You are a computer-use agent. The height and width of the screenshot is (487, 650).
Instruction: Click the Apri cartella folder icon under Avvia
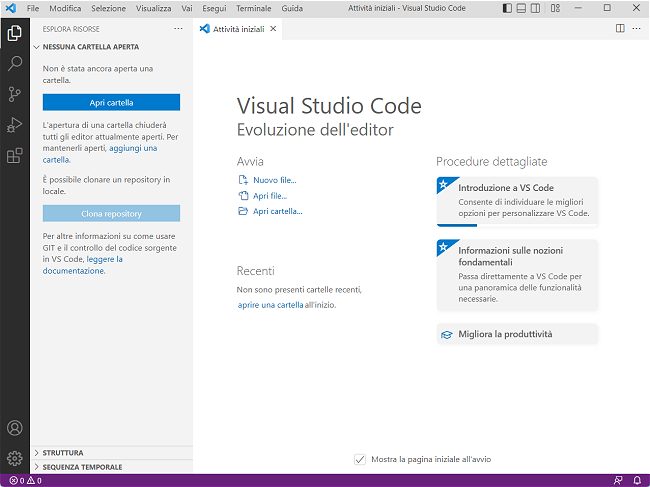(243, 211)
